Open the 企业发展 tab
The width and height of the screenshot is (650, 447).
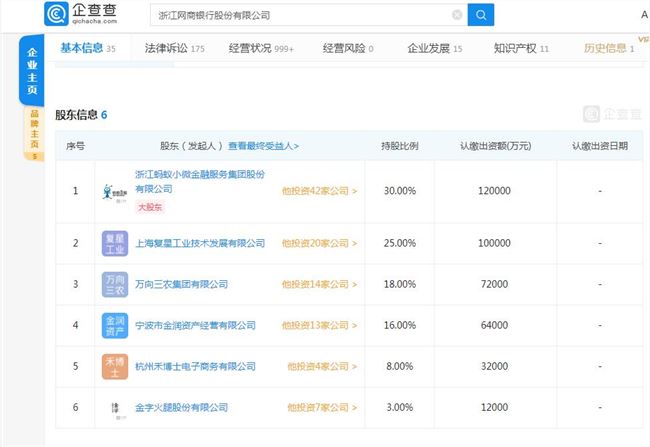point(434,49)
